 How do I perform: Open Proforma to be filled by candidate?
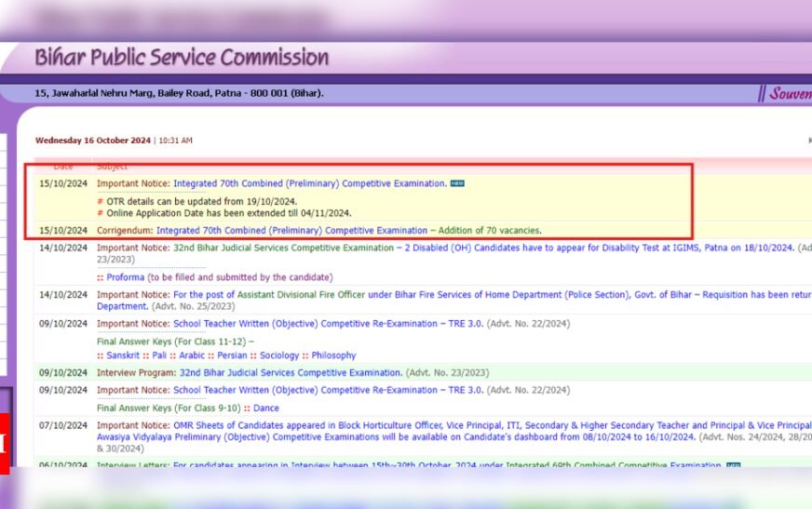coord(126,277)
